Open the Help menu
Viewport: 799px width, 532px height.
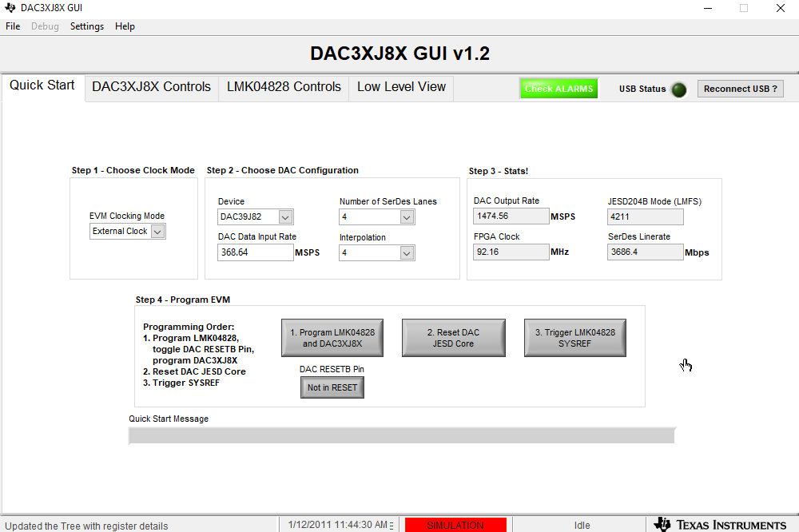tap(125, 26)
